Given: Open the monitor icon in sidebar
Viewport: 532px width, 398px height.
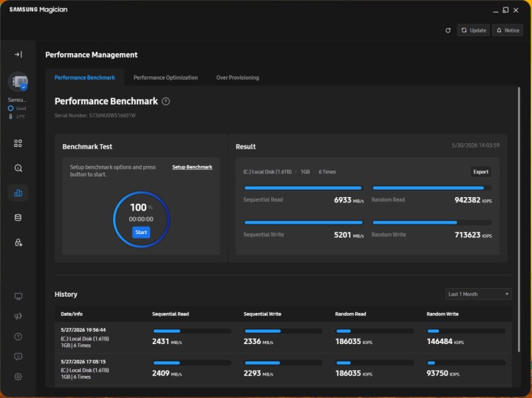Looking at the screenshot, I should [18, 296].
